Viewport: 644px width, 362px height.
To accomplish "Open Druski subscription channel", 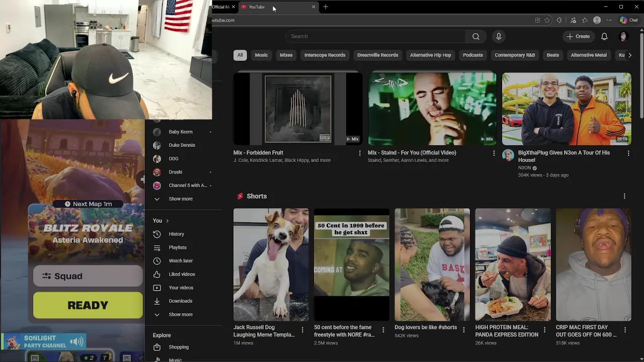I will point(175,172).
